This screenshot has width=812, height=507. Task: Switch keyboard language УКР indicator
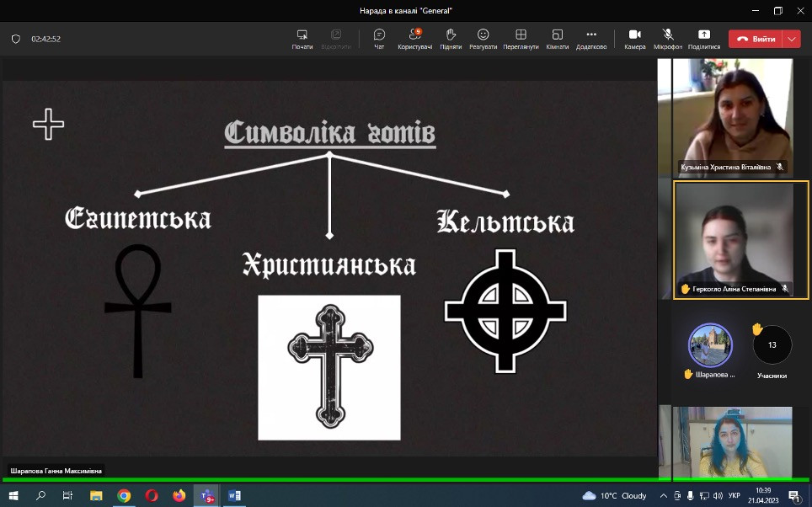(x=734, y=496)
